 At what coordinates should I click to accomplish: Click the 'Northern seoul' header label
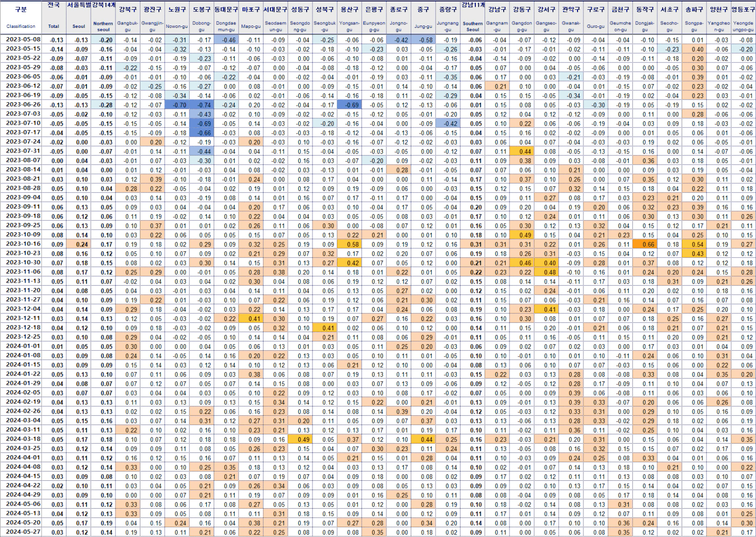pos(103,26)
